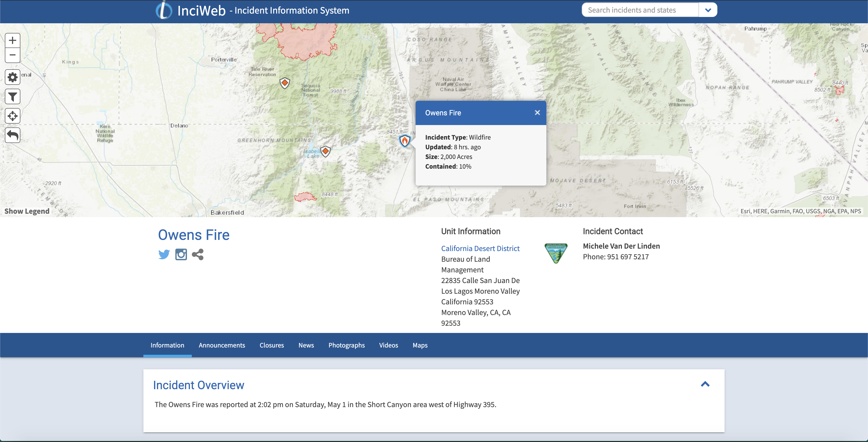Click the share icon beside Instagram
Image resolution: width=868 pixels, height=442 pixels.
[x=198, y=254]
